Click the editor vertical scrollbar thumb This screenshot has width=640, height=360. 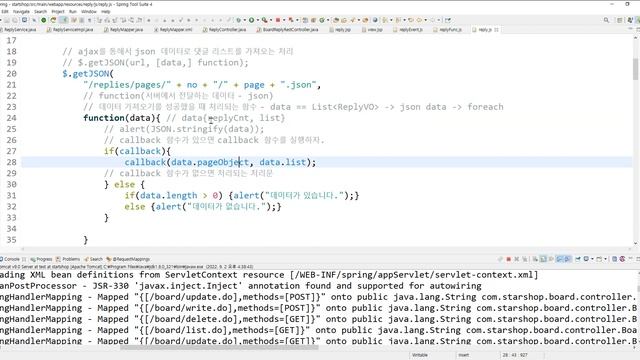tap(636, 69)
